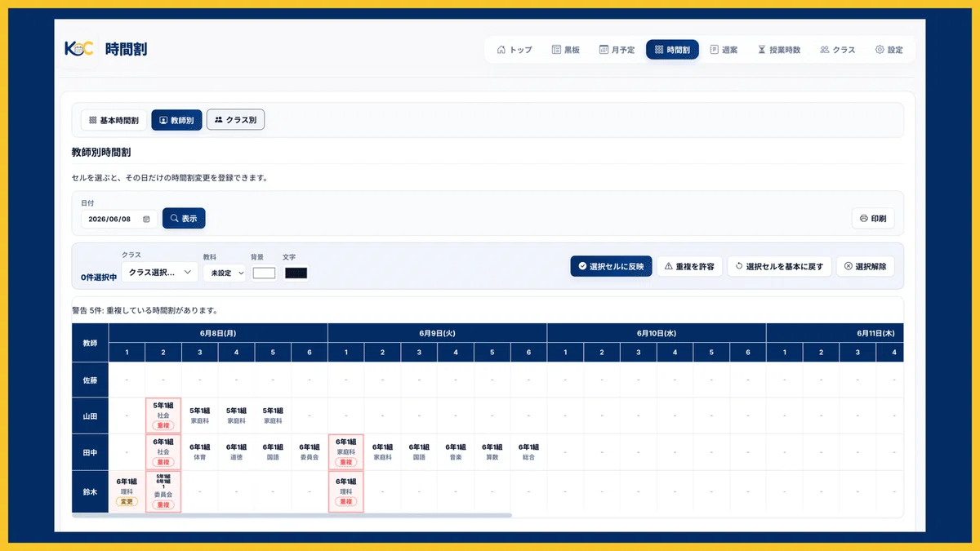Click the 佐藤 teacher row header

(x=90, y=380)
